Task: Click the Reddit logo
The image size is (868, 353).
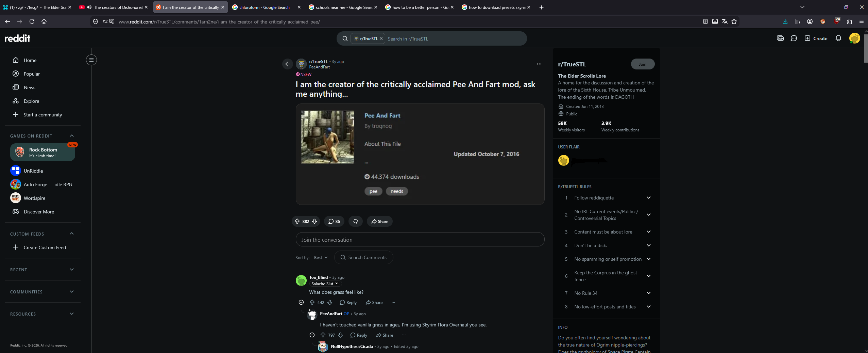Action: 17,38
